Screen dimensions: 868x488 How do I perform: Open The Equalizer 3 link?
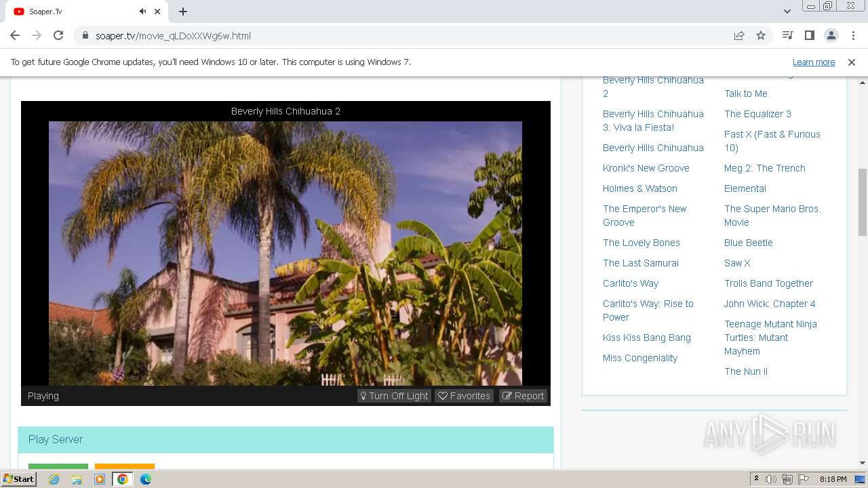tap(757, 114)
